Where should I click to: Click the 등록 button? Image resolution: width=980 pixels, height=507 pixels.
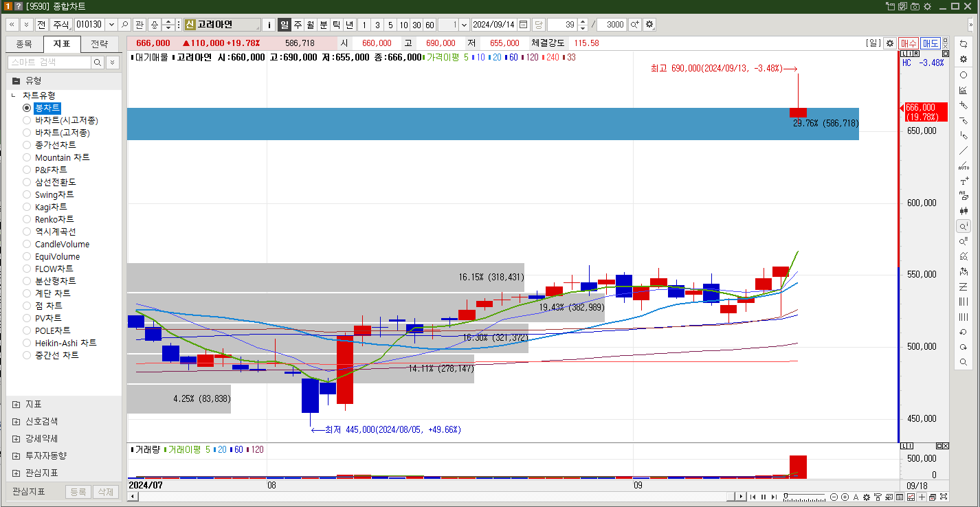(x=78, y=492)
